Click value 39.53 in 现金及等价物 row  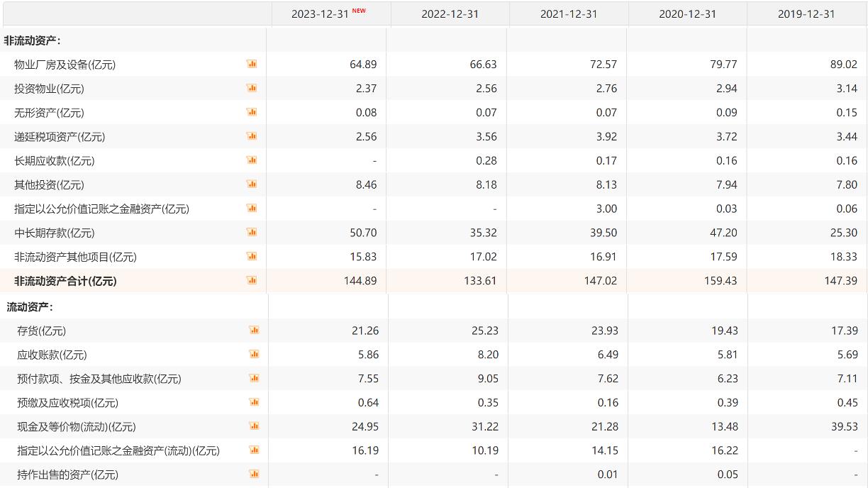pyautogui.click(x=845, y=427)
